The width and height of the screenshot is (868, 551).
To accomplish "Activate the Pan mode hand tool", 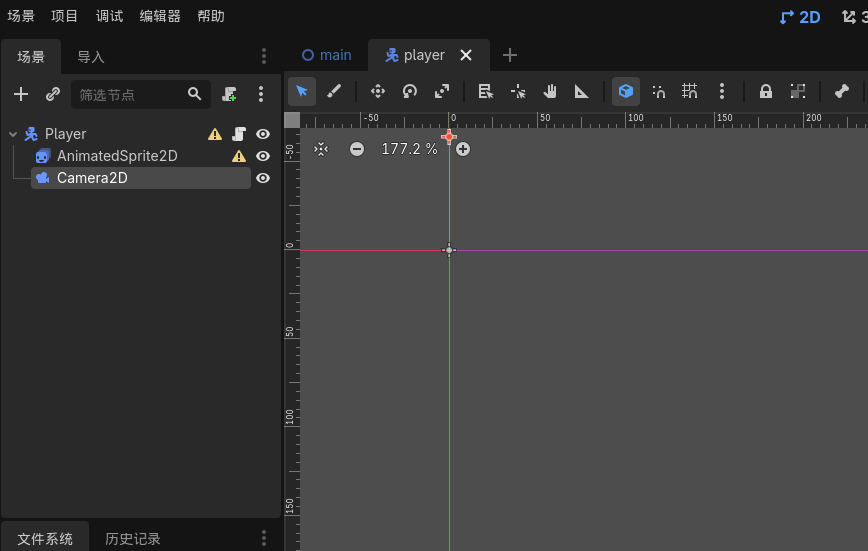I will (x=550, y=91).
